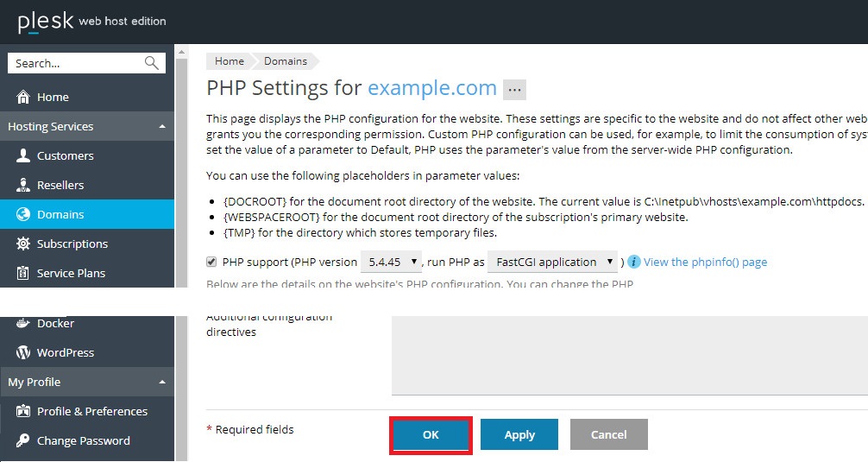Open the PHP version 5.4.45 dropdown
The width and height of the screenshot is (868, 462).
392,262
